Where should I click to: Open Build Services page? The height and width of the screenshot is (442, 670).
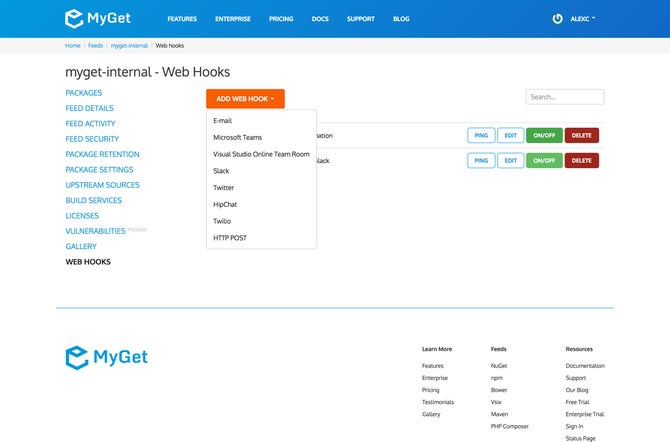[x=94, y=200]
